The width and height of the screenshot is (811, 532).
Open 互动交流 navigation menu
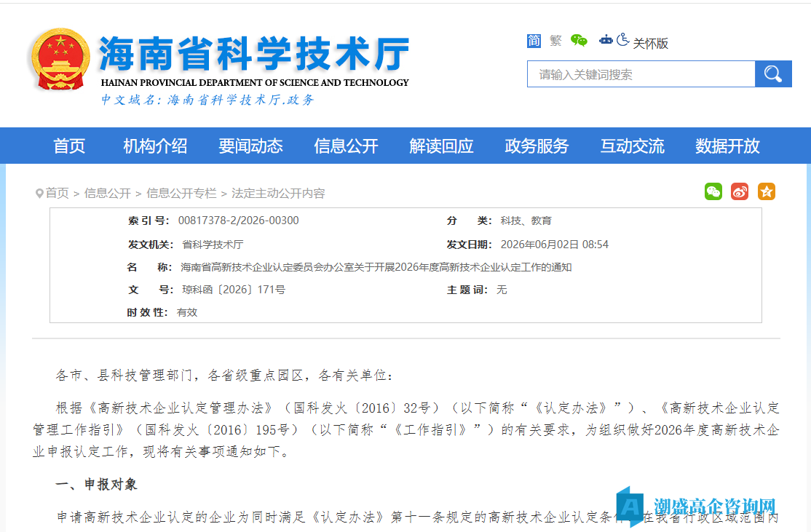(632, 146)
